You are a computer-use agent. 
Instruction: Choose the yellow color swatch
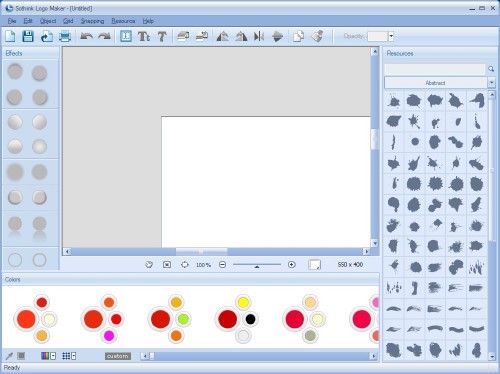[243, 303]
